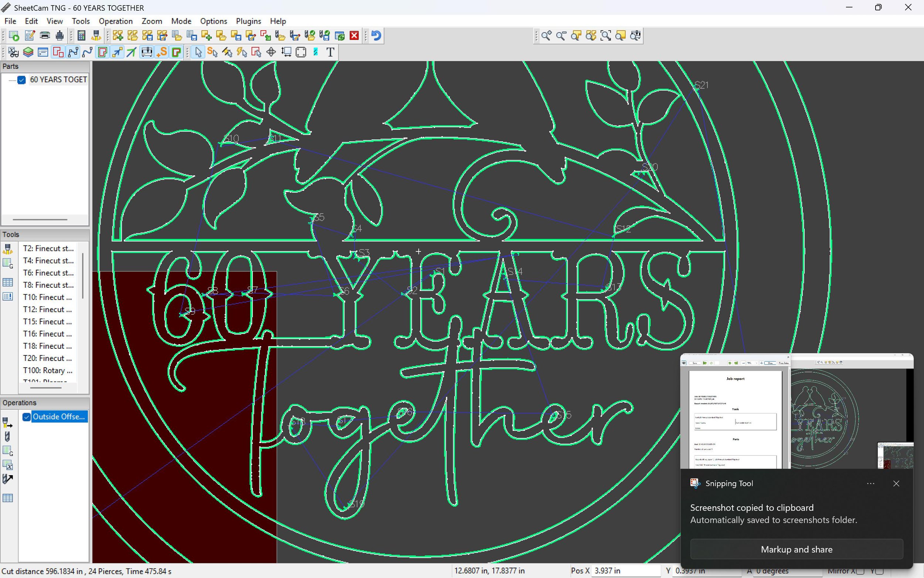Select the Text tool T icon
The height and width of the screenshot is (578, 924).
(x=330, y=53)
